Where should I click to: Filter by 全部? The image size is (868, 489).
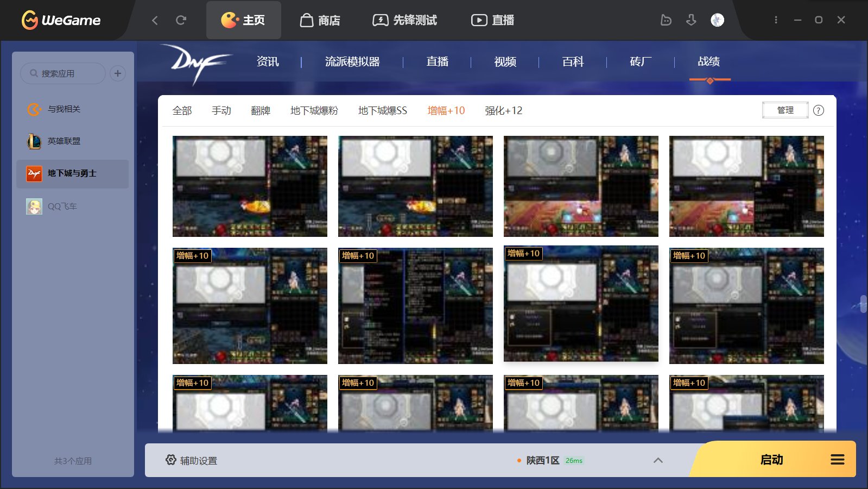(182, 111)
